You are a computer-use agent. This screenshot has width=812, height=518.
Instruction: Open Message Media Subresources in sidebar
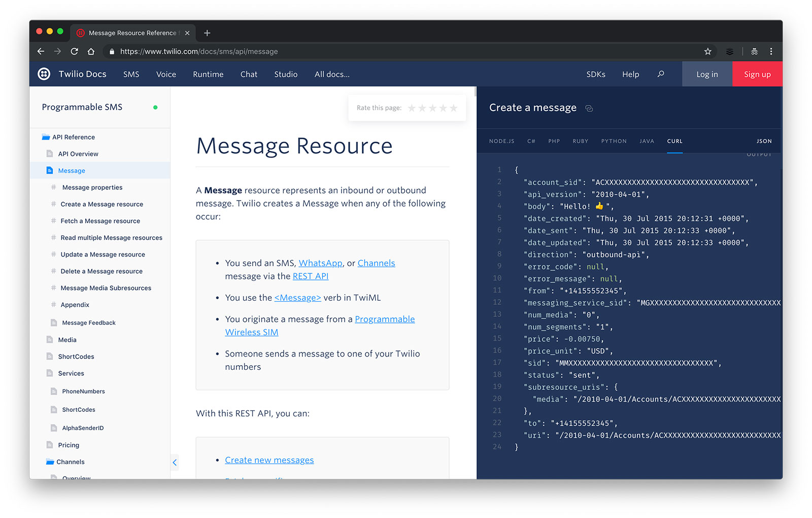pyautogui.click(x=106, y=288)
